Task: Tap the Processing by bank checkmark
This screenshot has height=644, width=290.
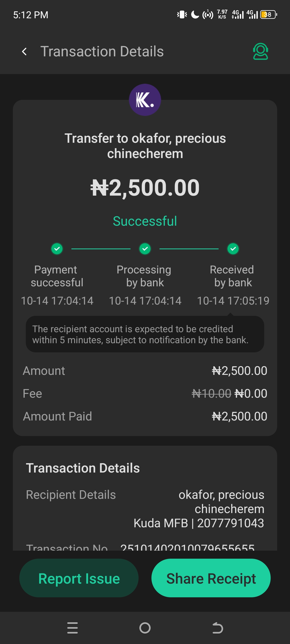Action: 145,249
